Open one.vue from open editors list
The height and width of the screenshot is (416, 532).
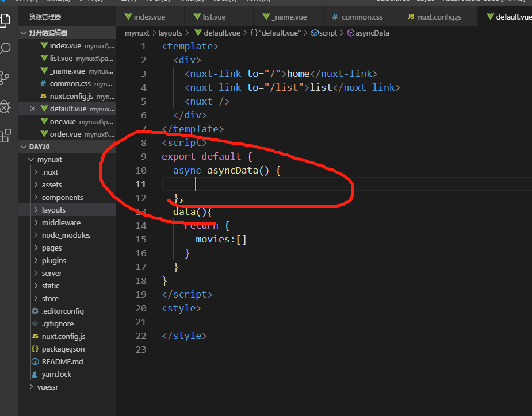(x=67, y=121)
